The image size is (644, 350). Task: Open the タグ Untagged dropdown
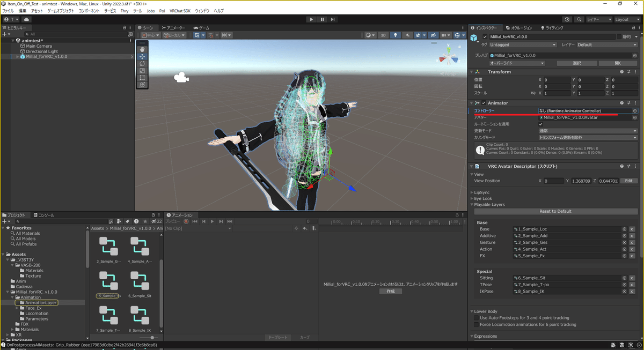(523, 45)
